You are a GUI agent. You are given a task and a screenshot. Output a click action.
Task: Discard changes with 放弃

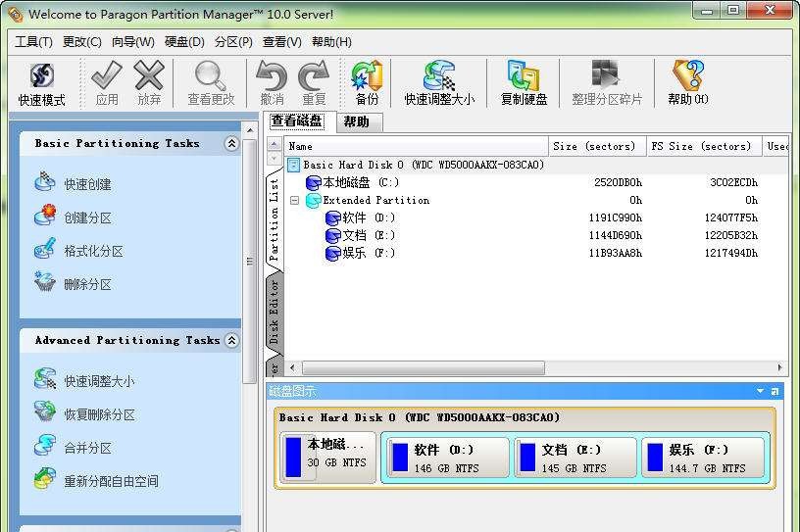149,84
